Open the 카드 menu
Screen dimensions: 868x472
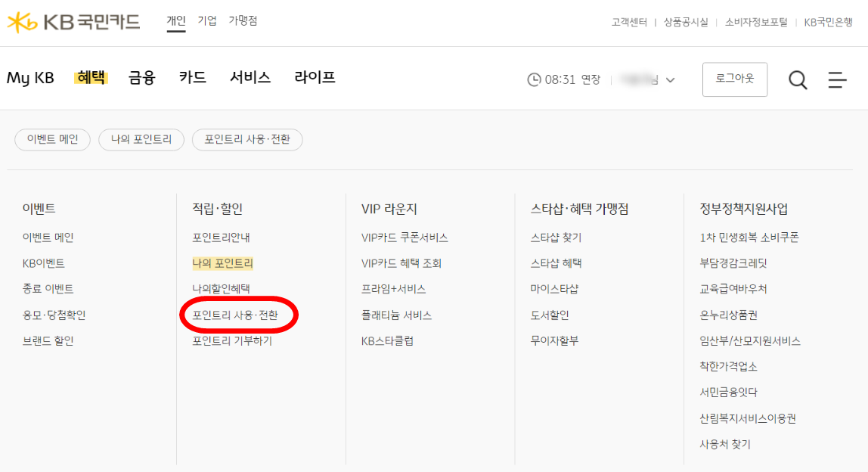tap(193, 77)
